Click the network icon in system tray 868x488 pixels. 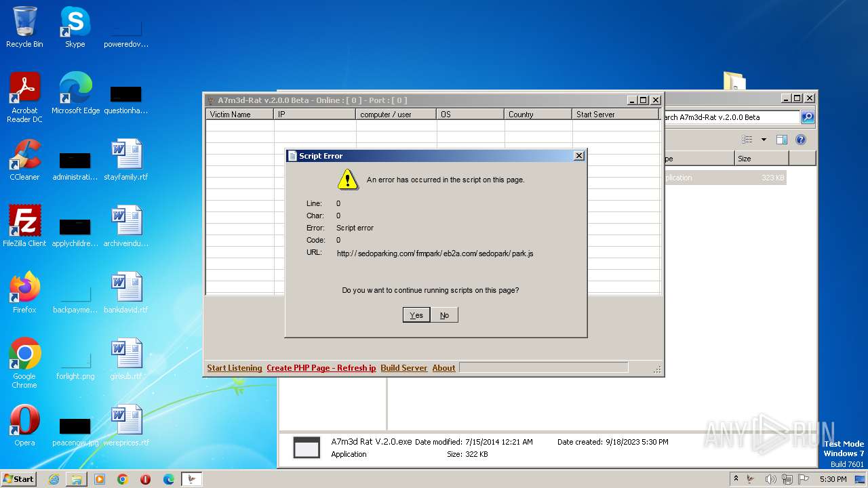tap(788, 479)
